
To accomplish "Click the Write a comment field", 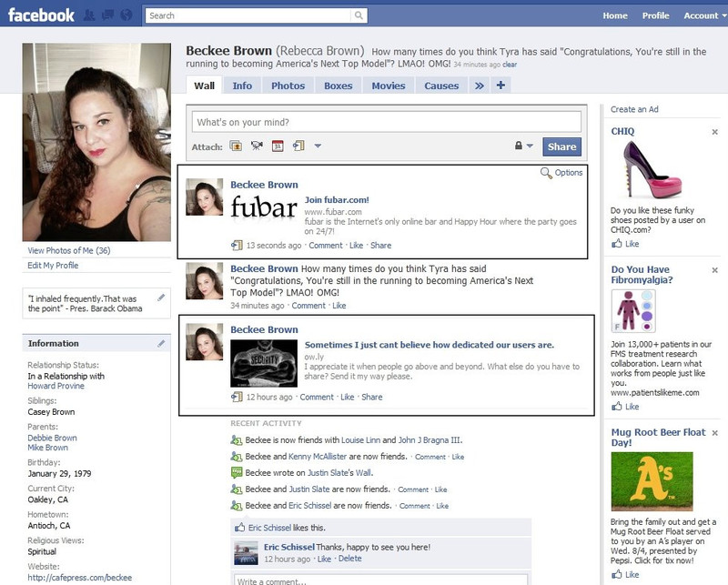I will tap(380, 580).
